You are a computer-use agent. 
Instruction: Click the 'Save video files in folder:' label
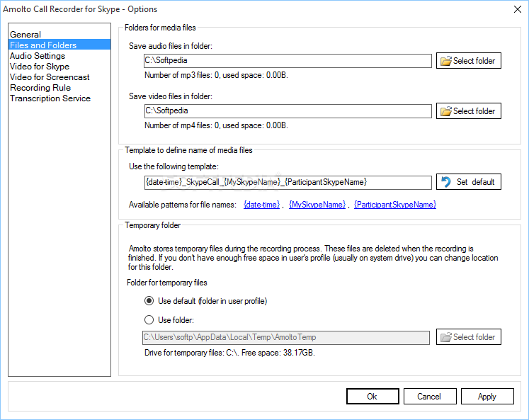click(171, 96)
